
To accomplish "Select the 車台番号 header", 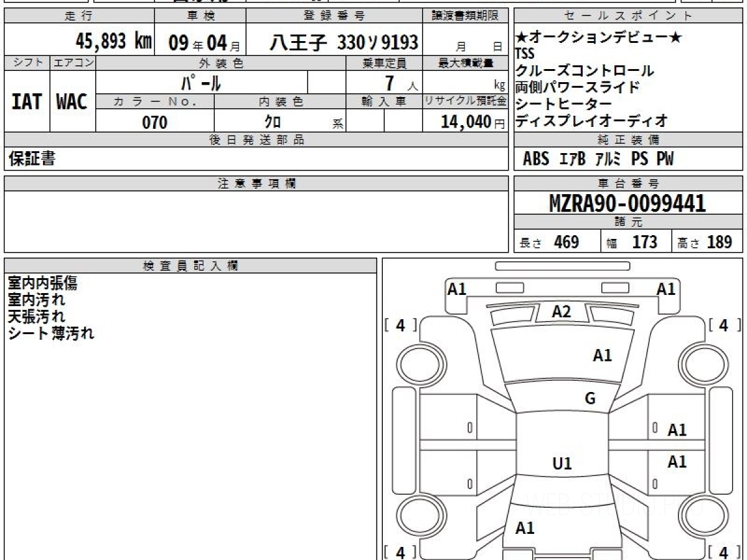I will tap(628, 183).
